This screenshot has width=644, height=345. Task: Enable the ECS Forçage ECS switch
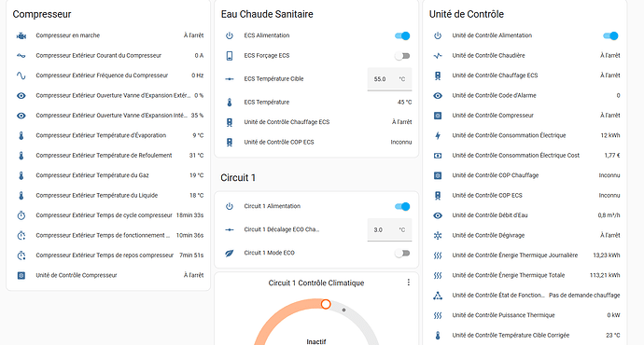tap(402, 56)
